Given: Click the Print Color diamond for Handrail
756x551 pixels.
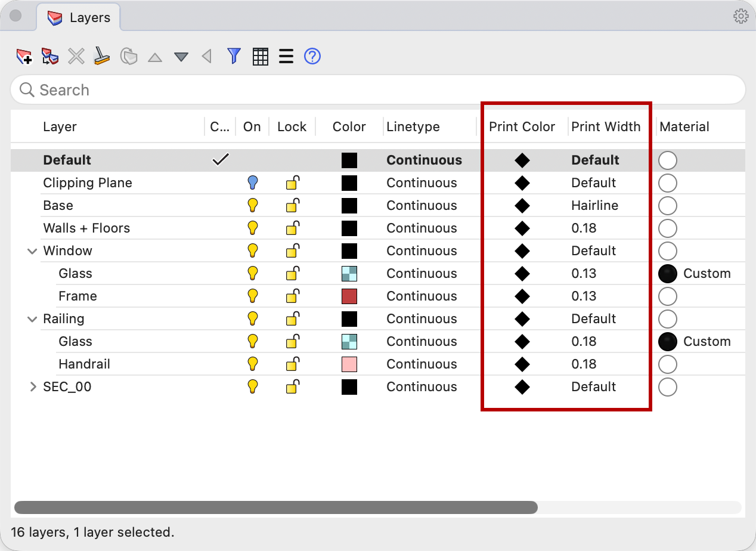Looking at the screenshot, I should [x=522, y=364].
